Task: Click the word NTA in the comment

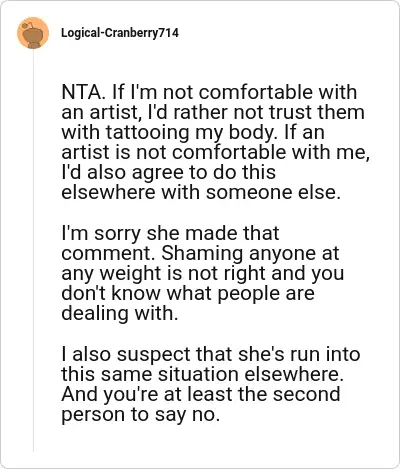Action: [x=80, y=92]
